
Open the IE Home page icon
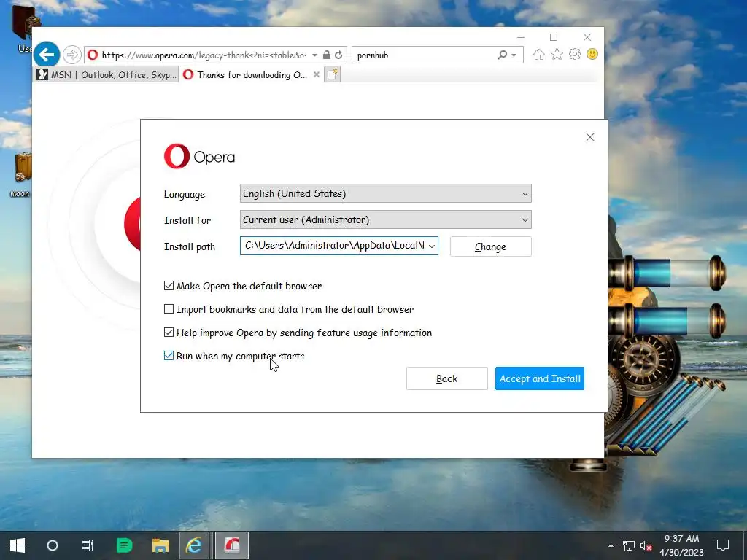click(539, 54)
